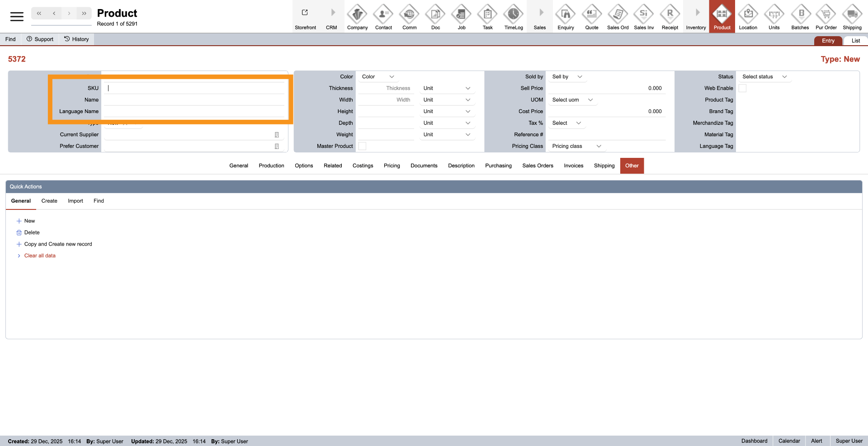Enable the Web Enable checkbox
The height and width of the screenshot is (446, 868).
tap(742, 89)
